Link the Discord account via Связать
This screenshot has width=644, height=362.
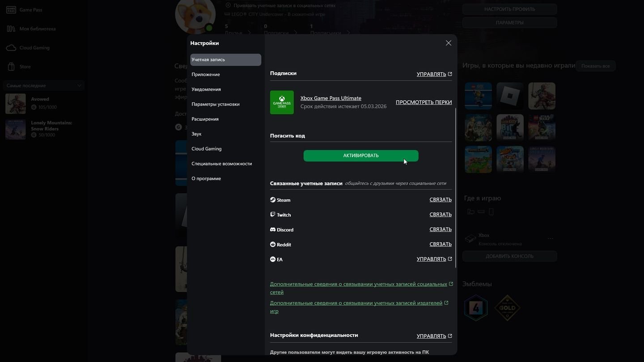(x=441, y=229)
